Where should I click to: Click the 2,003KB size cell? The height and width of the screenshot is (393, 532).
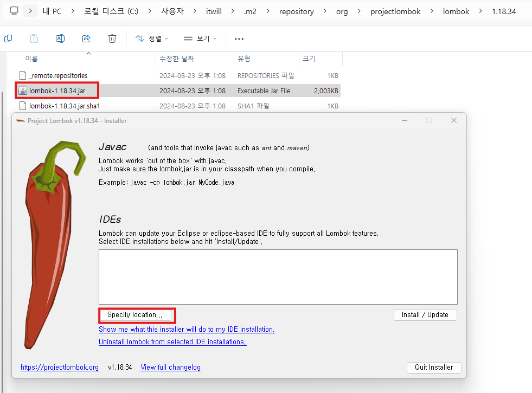click(326, 91)
